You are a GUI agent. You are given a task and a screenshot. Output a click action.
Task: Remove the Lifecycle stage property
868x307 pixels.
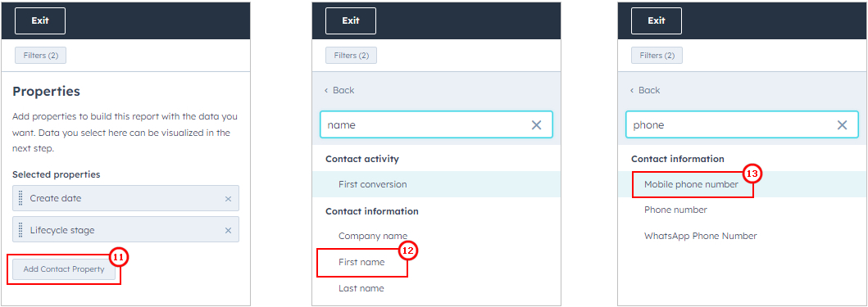coord(228,231)
